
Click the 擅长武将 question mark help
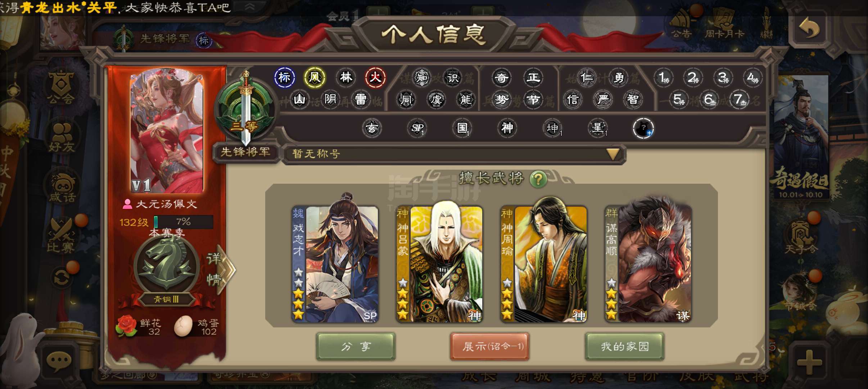click(x=538, y=179)
